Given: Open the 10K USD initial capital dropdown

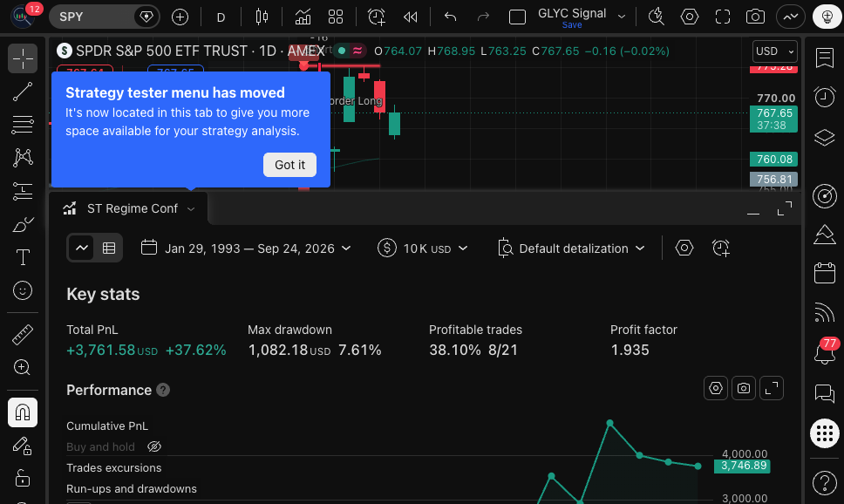Looking at the screenshot, I should point(423,249).
